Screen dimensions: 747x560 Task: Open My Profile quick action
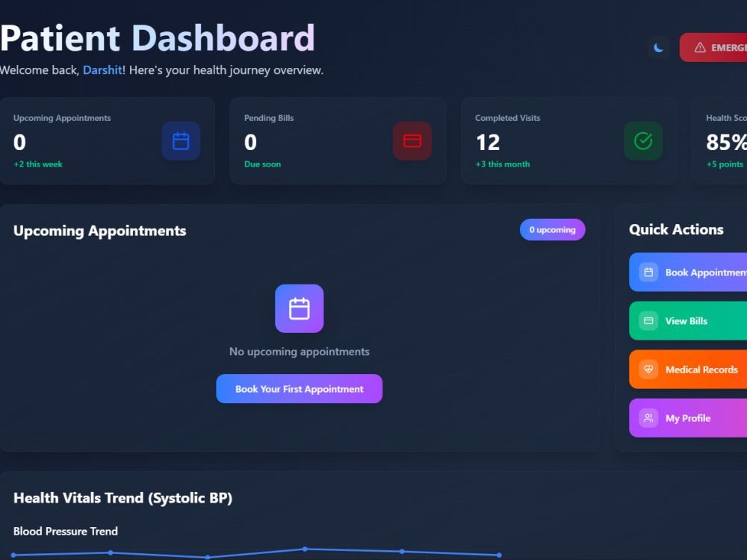pos(688,417)
